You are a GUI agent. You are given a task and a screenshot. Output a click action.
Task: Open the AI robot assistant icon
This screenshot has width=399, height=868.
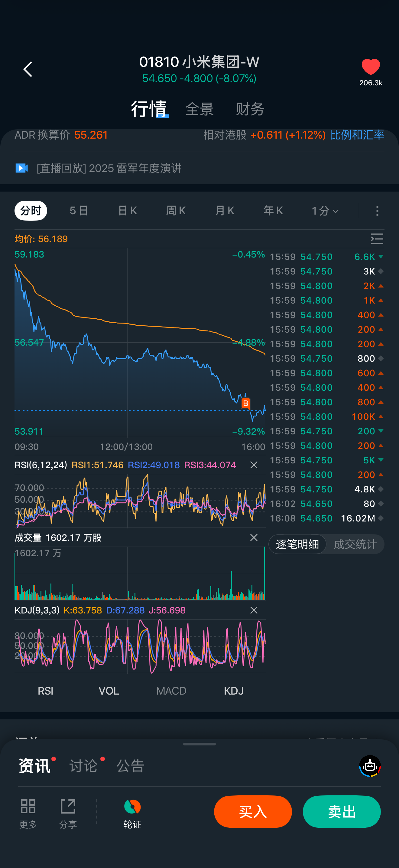[x=370, y=766]
